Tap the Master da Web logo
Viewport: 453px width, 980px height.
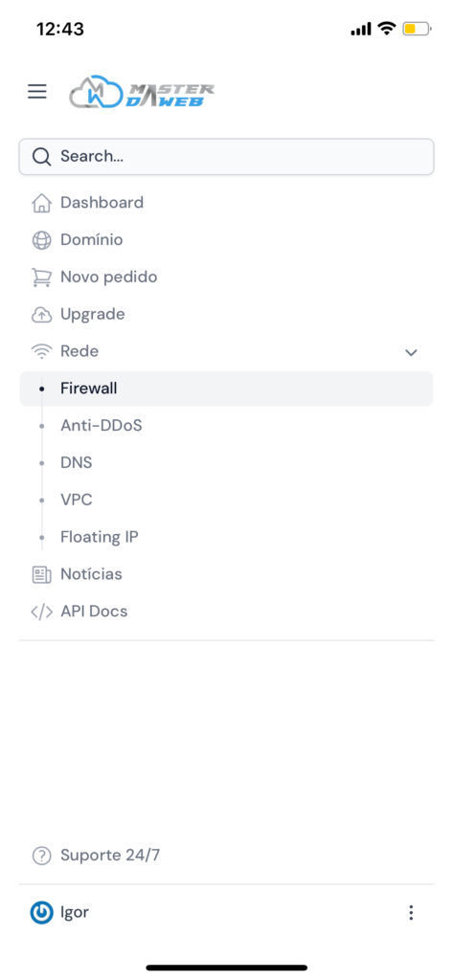point(142,93)
